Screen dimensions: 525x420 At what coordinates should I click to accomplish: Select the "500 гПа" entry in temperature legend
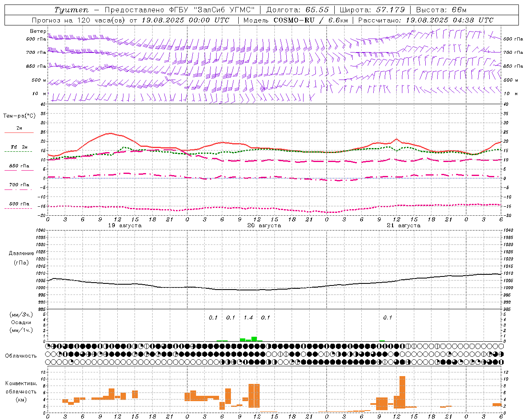(x=19, y=203)
